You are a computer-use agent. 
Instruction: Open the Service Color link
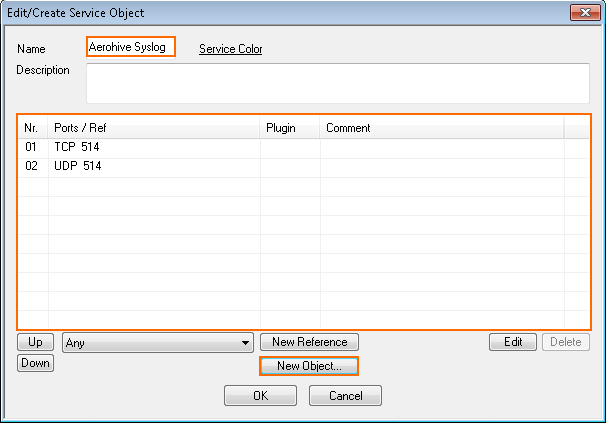click(x=231, y=49)
